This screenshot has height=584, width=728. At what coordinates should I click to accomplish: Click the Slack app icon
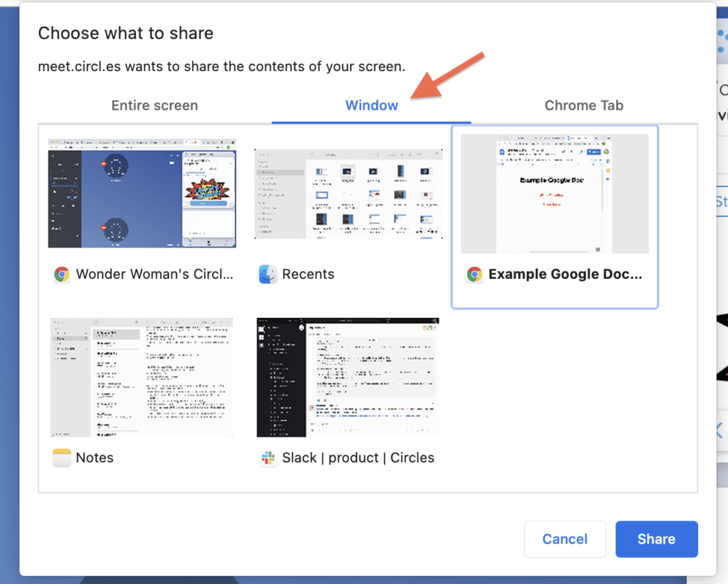pos(268,458)
